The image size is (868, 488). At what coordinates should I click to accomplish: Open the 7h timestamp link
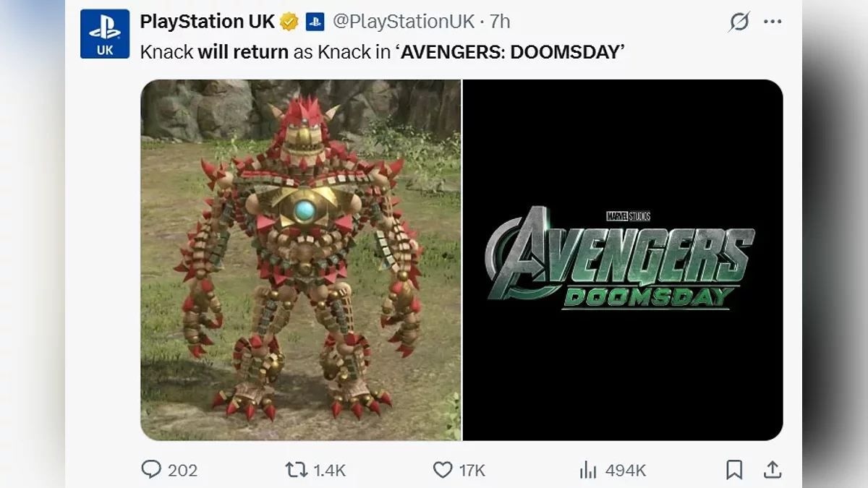(500, 22)
